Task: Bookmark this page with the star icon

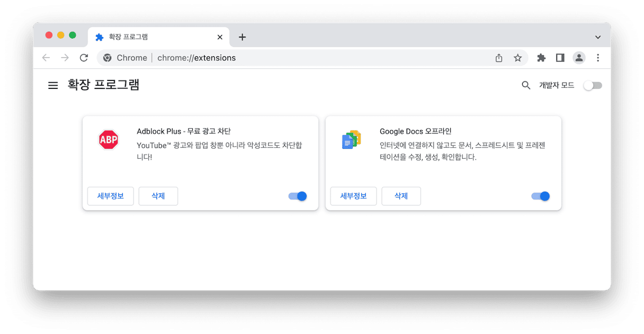Action: click(517, 58)
